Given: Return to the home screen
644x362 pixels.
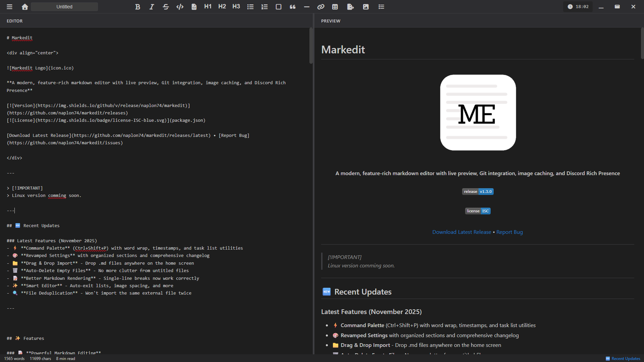Looking at the screenshot, I should click(x=24, y=6).
